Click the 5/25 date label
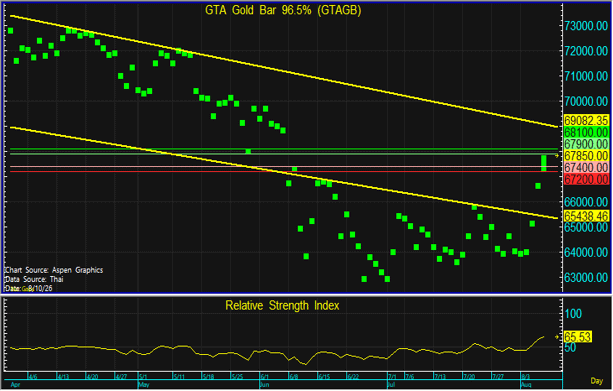Screen dimensions: 613x391 237,377
